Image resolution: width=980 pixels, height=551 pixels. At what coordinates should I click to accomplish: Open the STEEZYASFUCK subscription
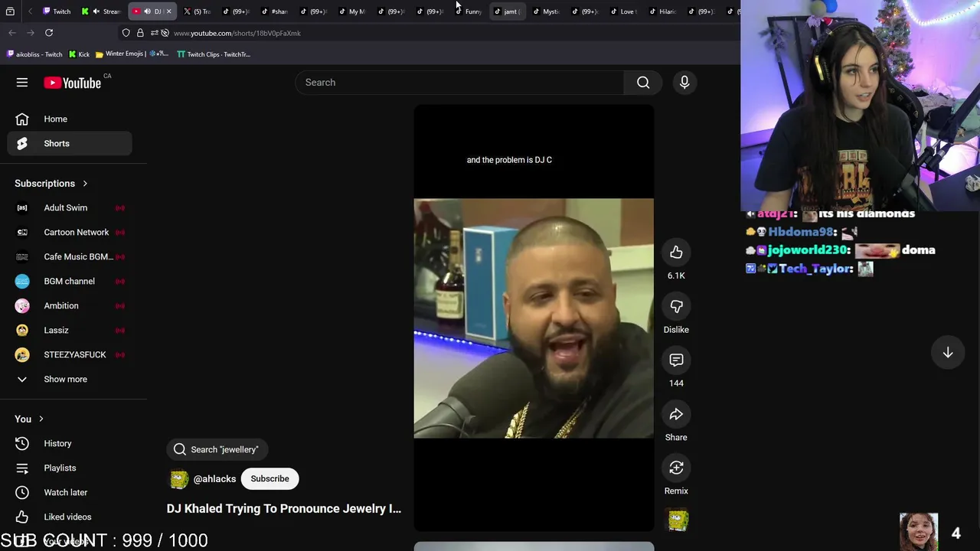coord(70,355)
